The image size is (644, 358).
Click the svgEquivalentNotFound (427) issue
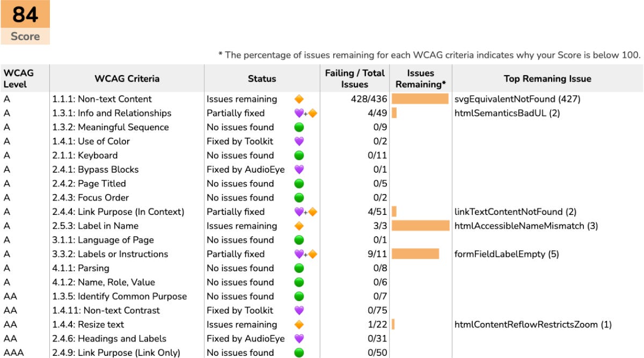point(517,99)
